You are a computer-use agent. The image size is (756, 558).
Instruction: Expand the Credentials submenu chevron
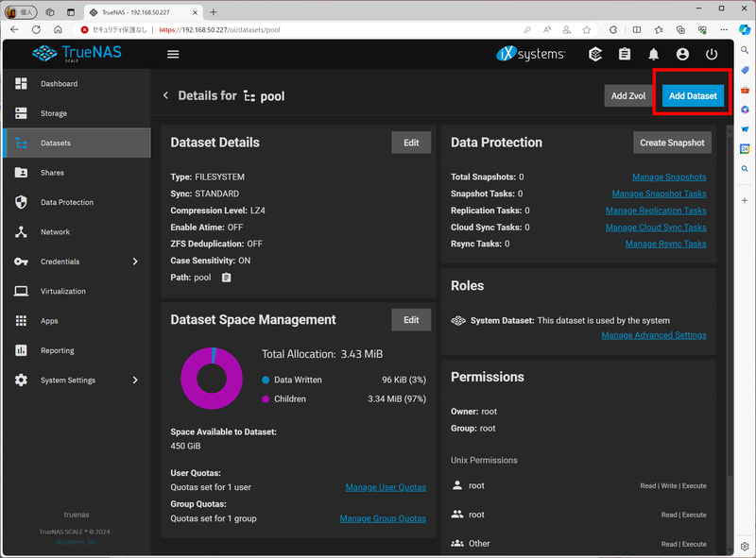pos(135,262)
